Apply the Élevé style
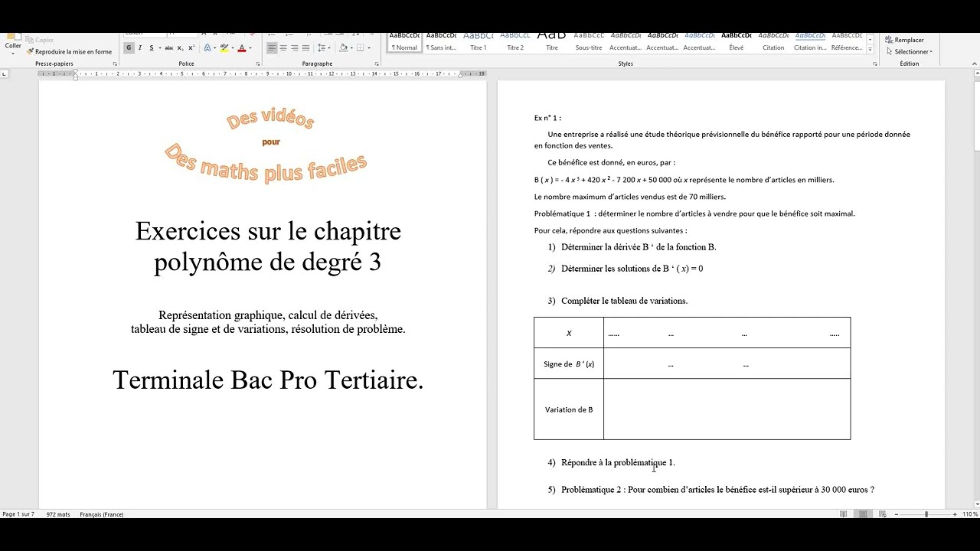 point(737,42)
